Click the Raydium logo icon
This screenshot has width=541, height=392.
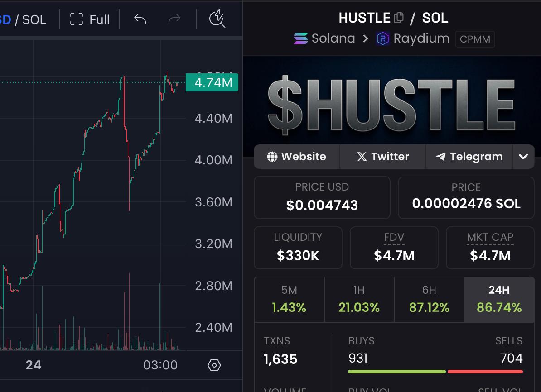382,38
